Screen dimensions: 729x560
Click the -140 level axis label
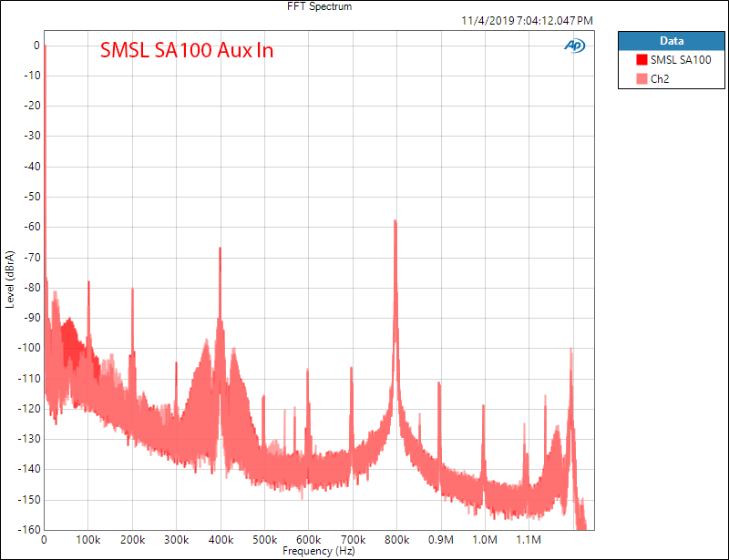29,469
